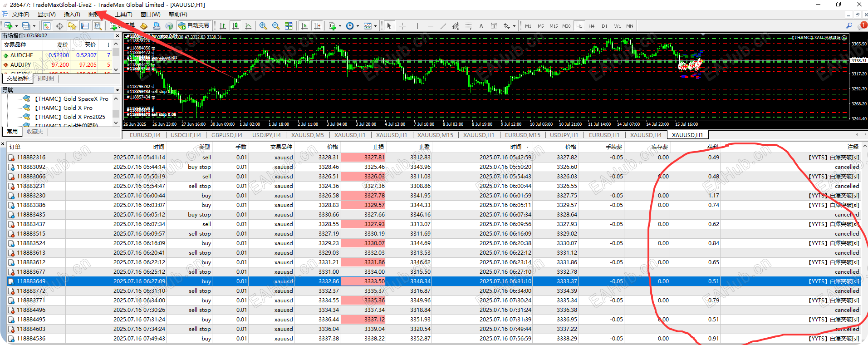
Task: Toggle the M15 timeframe button
Action: [554, 26]
